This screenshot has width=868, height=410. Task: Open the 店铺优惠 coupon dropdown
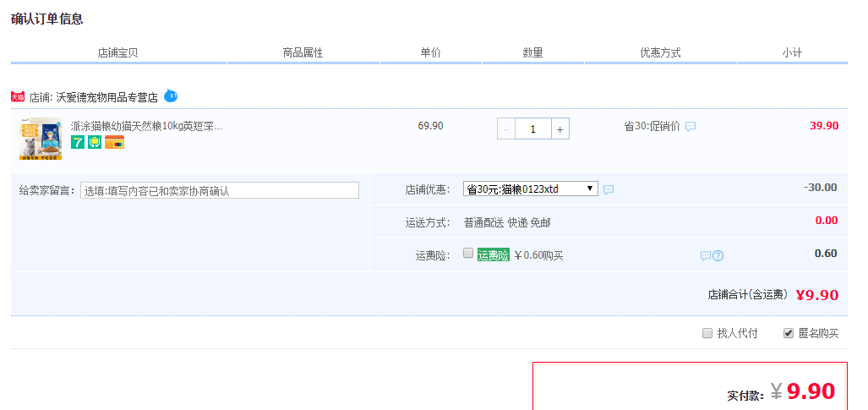[530, 189]
